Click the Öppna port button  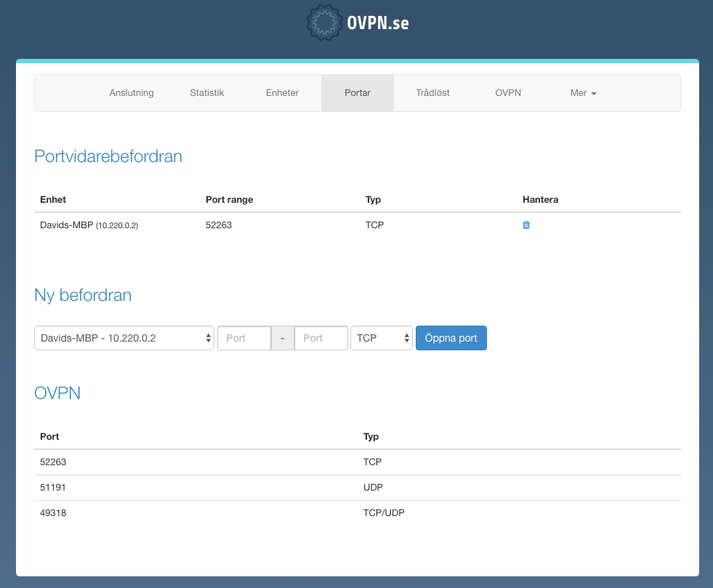[x=451, y=338]
